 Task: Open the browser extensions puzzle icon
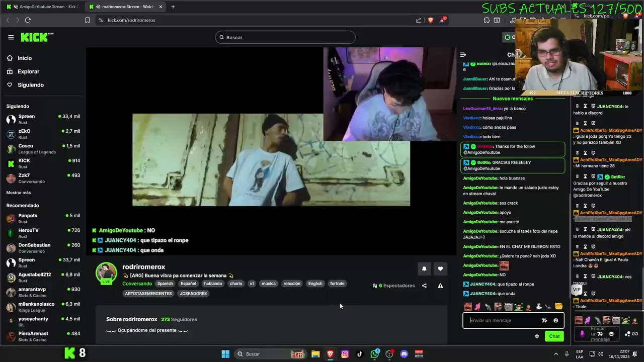coord(487,20)
